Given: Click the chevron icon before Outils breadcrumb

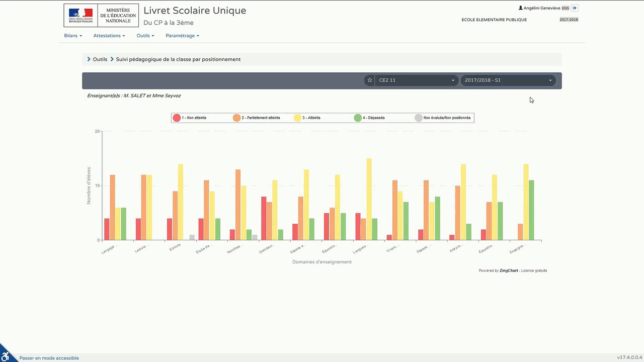Looking at the screenshot, I should (x=89, y=59).
